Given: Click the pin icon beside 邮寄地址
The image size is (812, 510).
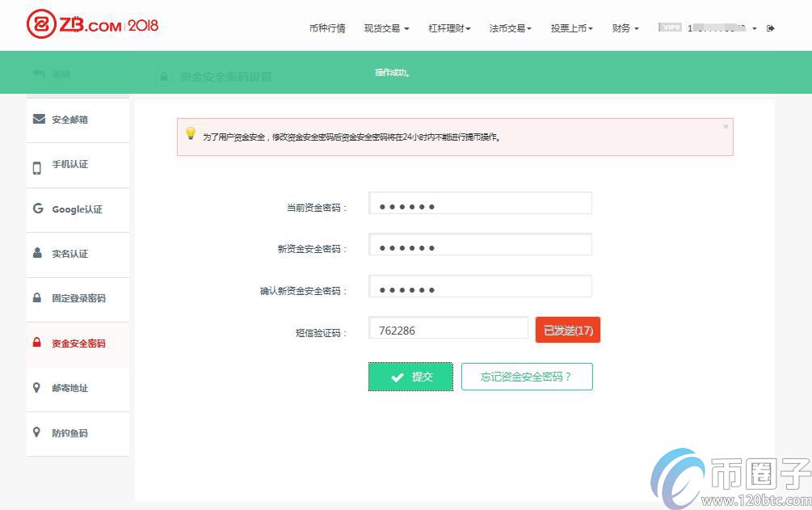Looking at the screenshot, I should pos(36,387).
